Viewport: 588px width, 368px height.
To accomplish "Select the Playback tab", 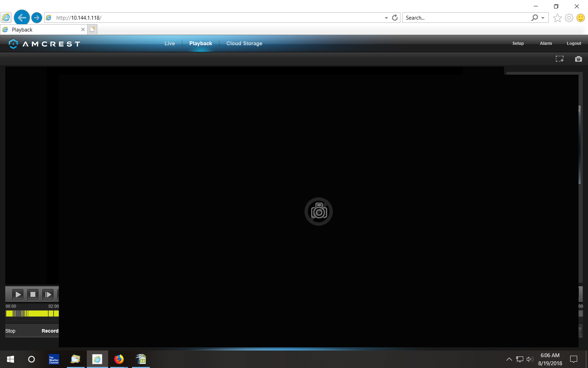I will click(201, 43).
